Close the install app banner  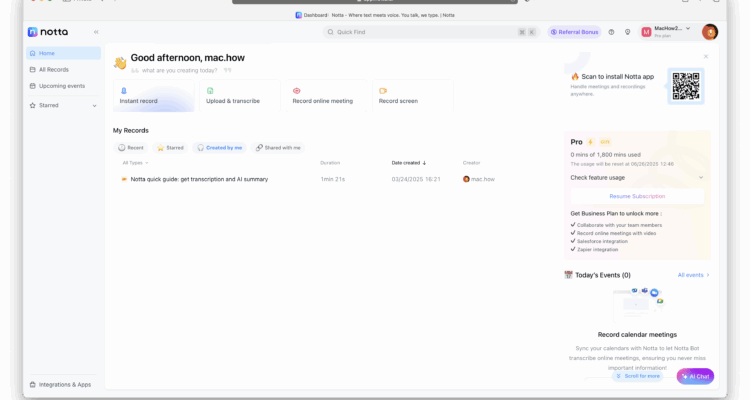706,56
